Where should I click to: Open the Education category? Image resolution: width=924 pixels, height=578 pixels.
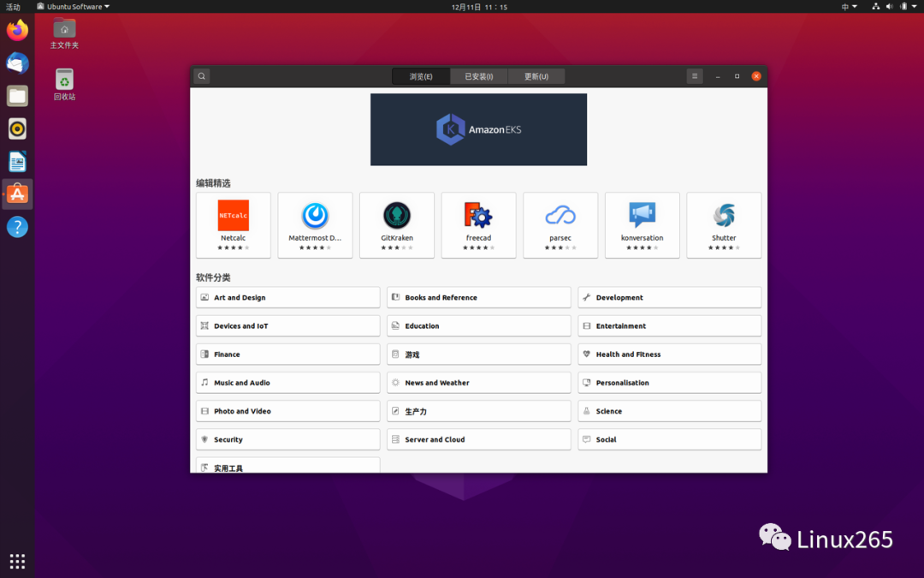(x=478, y=325)
